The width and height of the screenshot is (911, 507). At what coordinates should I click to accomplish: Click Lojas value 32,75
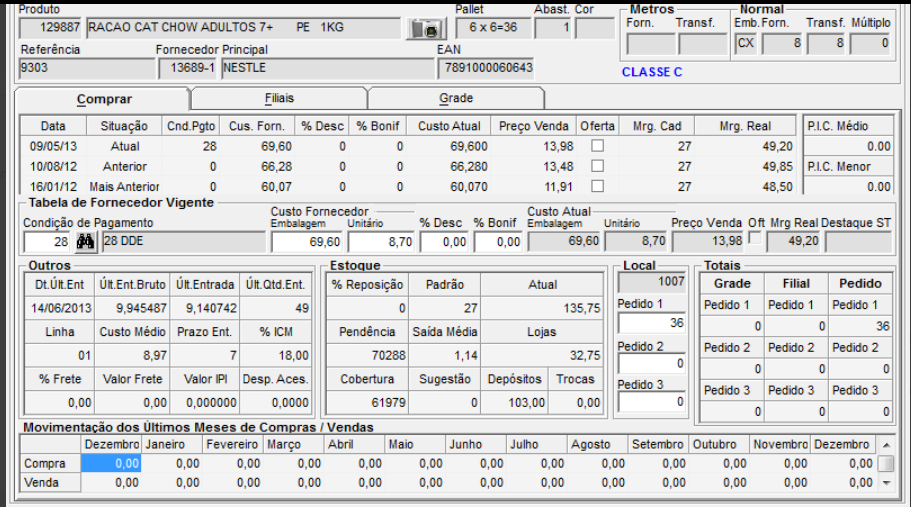(x=542, y=355)
